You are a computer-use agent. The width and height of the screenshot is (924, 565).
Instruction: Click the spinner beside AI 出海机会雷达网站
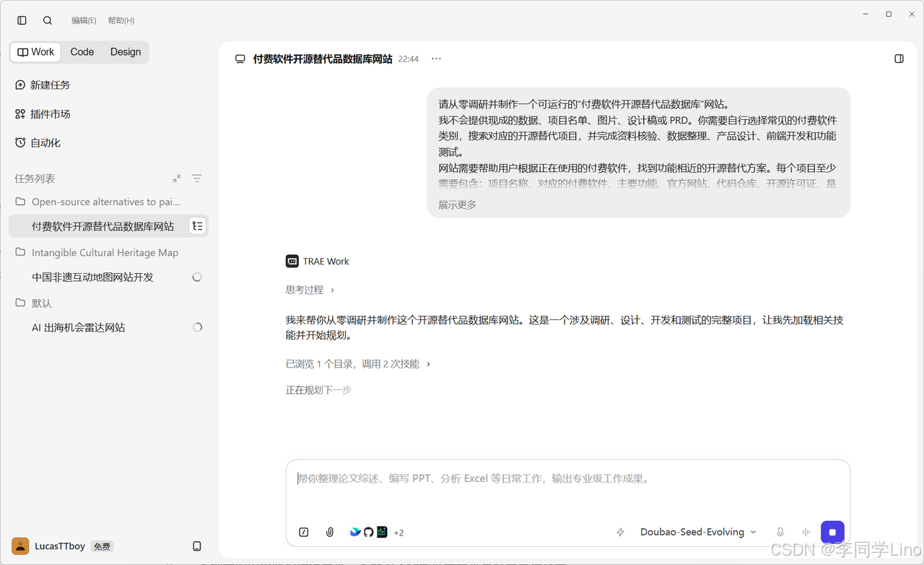(x=197, y=327)
